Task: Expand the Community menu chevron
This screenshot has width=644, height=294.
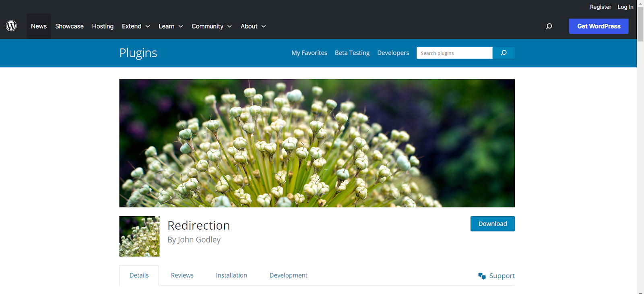Action: click(x=229, y=26)
